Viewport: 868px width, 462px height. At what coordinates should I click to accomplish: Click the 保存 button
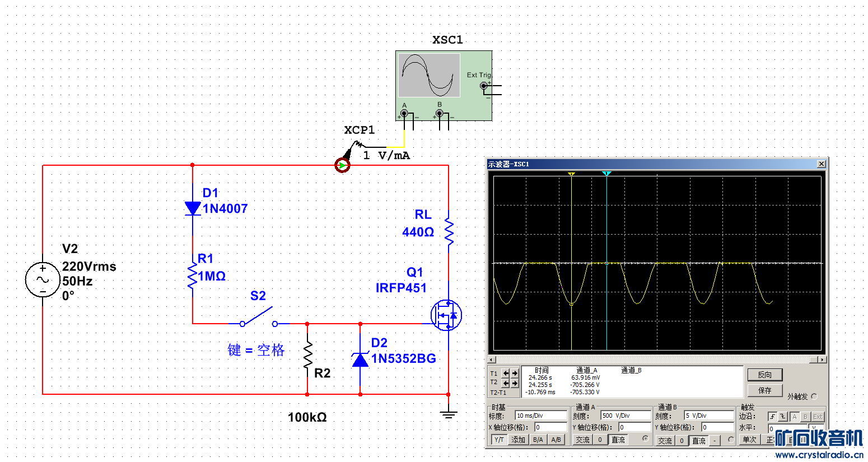point(765,390)
